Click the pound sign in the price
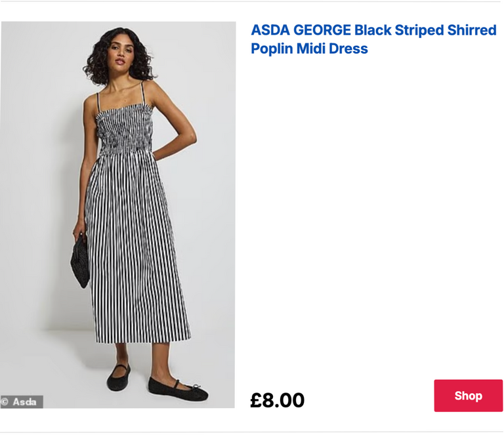504x435 pixels. click(x=257, y=400)
